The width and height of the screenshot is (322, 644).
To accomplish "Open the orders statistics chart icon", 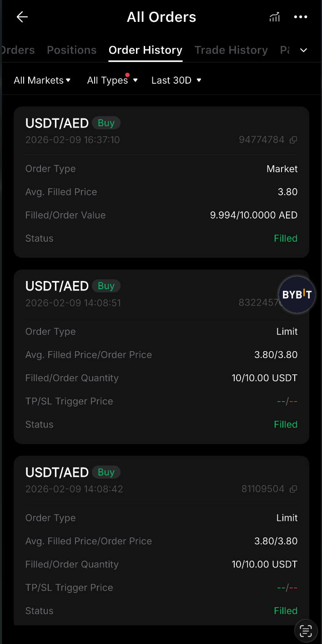I will (274, 17).
